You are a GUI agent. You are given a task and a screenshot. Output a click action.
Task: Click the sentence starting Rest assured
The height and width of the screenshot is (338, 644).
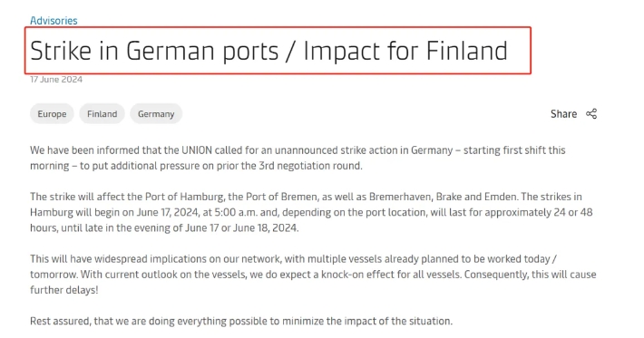coord(241,321)
